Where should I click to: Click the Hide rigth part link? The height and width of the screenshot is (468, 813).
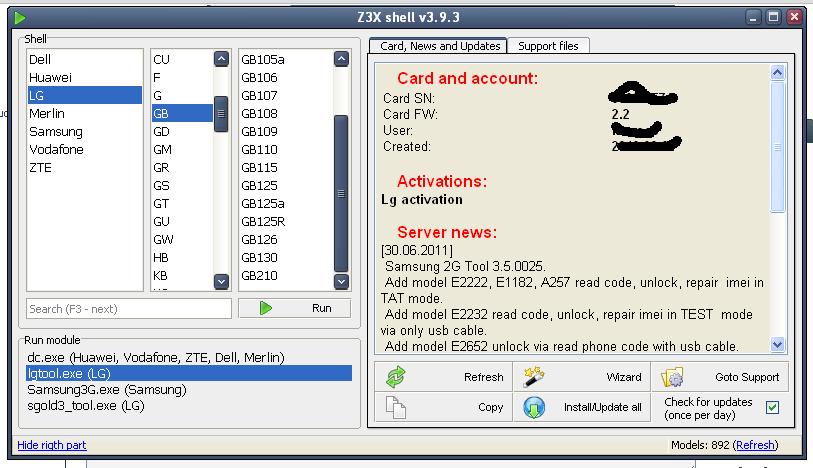52,445
